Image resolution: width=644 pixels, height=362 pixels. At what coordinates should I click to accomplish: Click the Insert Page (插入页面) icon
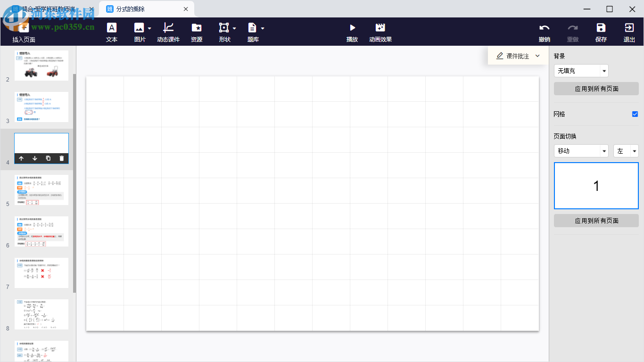(24, 28)
